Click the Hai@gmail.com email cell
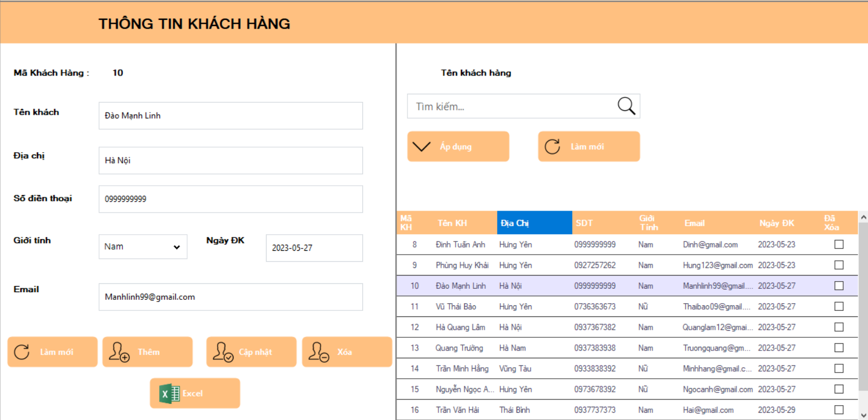 tap(708, 410)
